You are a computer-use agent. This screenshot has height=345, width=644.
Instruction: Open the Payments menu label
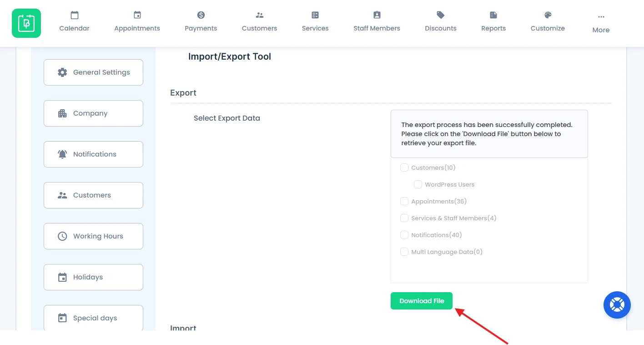(201, 28)
